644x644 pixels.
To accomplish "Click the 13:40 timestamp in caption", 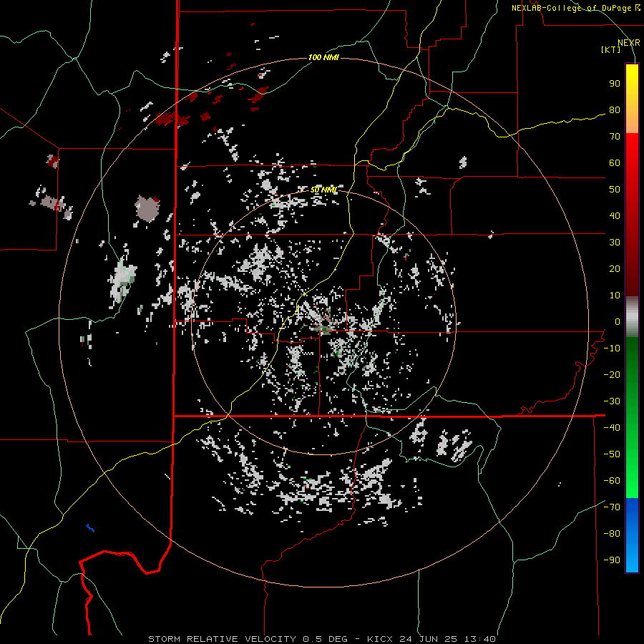I will coord(479,639).
